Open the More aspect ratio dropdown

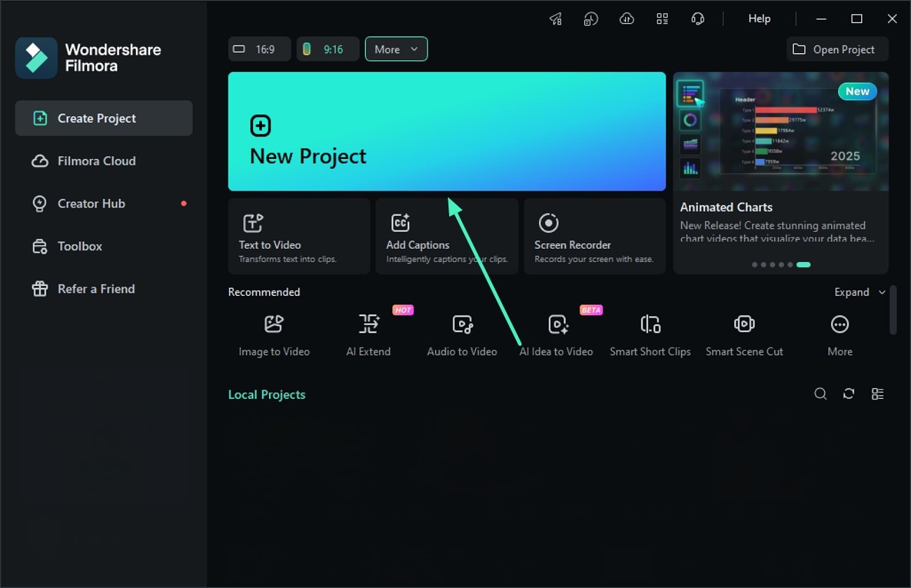pos(396,49)
